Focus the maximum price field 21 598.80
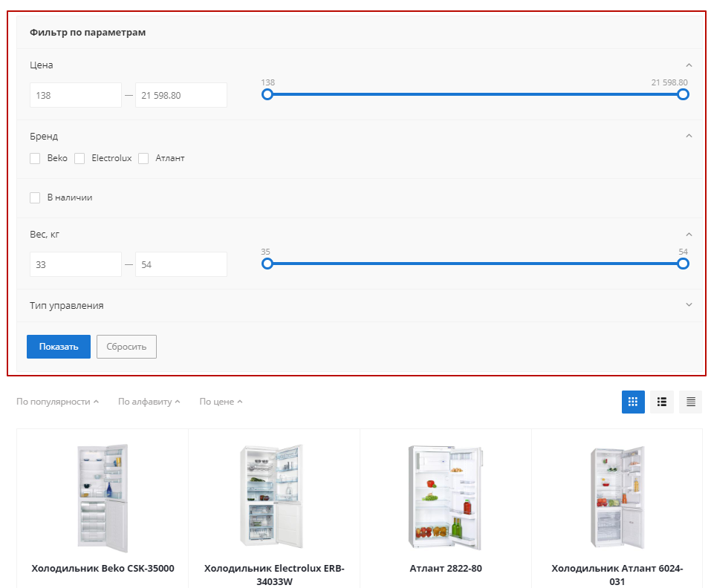 point(181,95)
